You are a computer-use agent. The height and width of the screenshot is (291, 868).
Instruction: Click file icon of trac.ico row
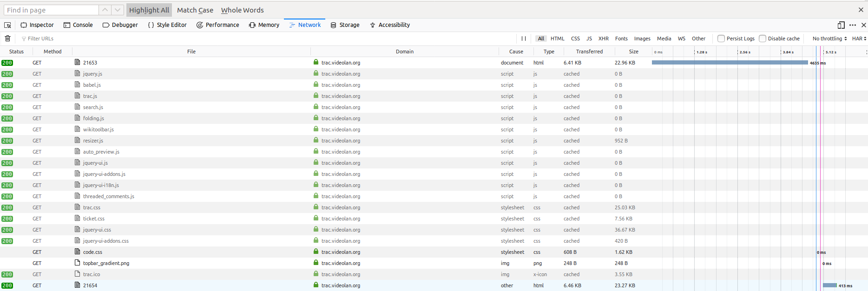tap(78, 274)
